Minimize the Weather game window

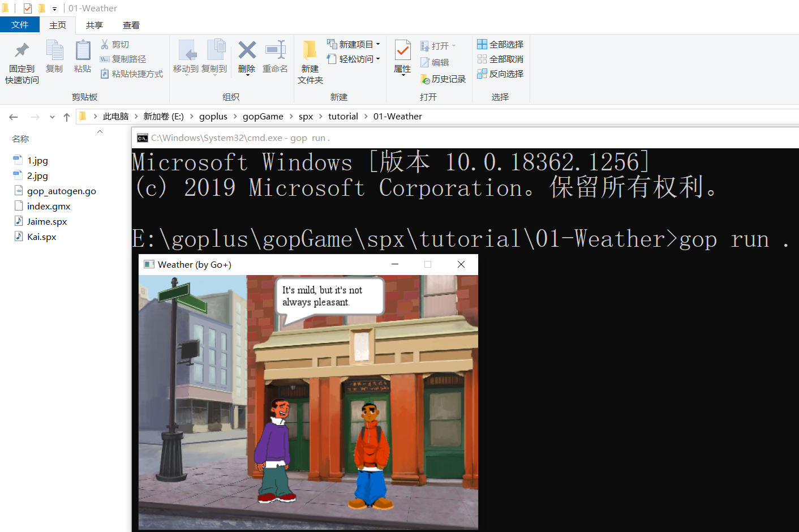(x=395, y=264)
